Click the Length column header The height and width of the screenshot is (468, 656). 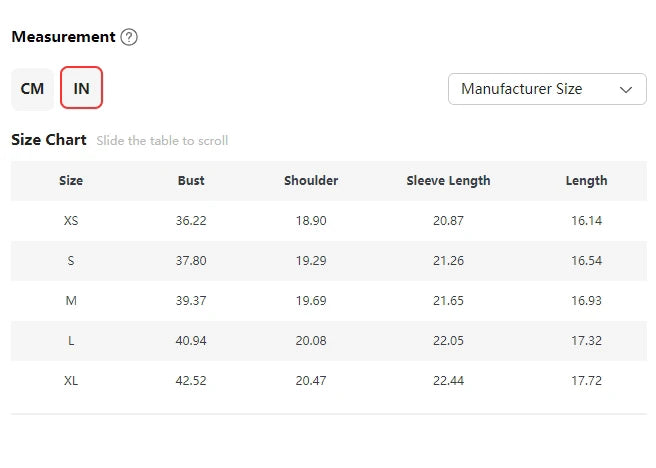586,181
